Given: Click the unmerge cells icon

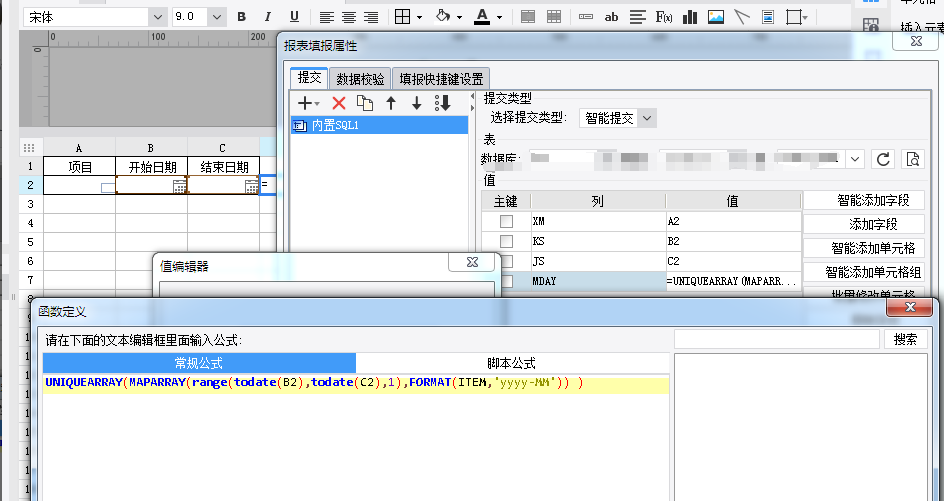Looking at the screenshot, I should [554, 17].
